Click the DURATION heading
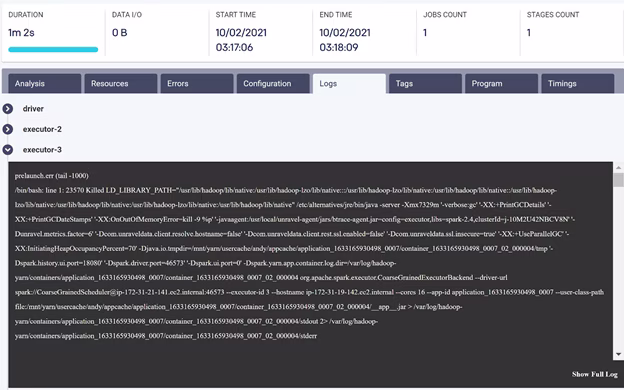Screen dimensions: 624x390 point(26,15)
